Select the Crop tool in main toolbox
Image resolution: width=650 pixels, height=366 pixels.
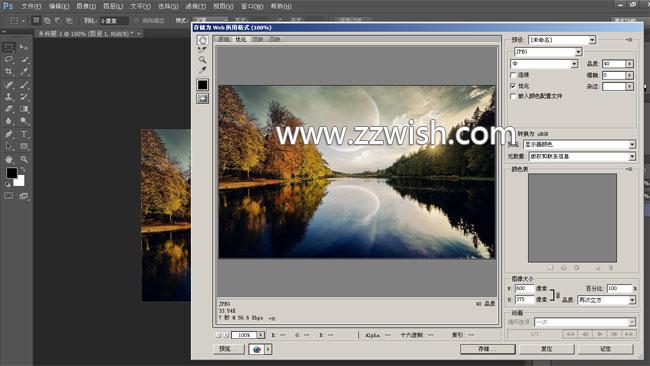(x=9, y=72)
